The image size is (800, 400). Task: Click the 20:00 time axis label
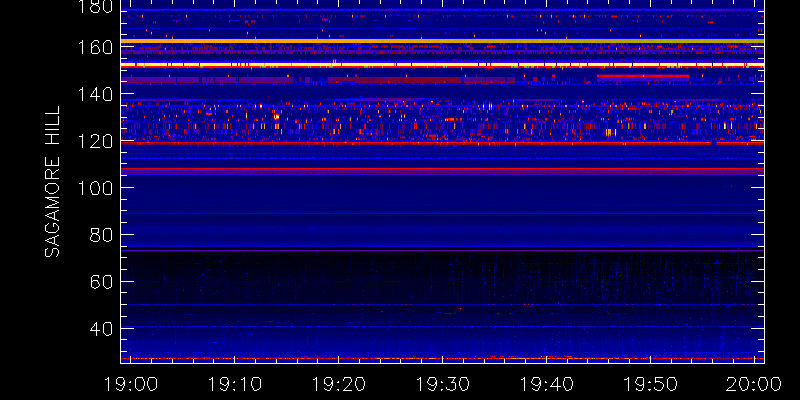click(x=755, y=384)
